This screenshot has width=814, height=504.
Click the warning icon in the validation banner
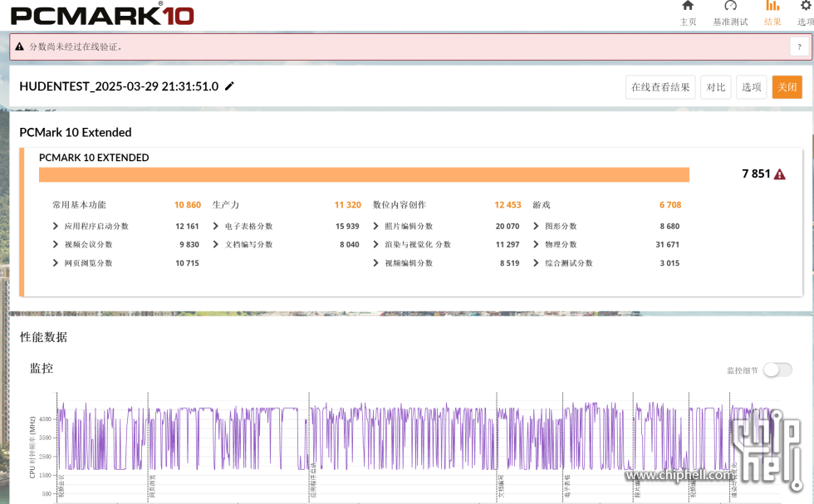pos(20,46)
